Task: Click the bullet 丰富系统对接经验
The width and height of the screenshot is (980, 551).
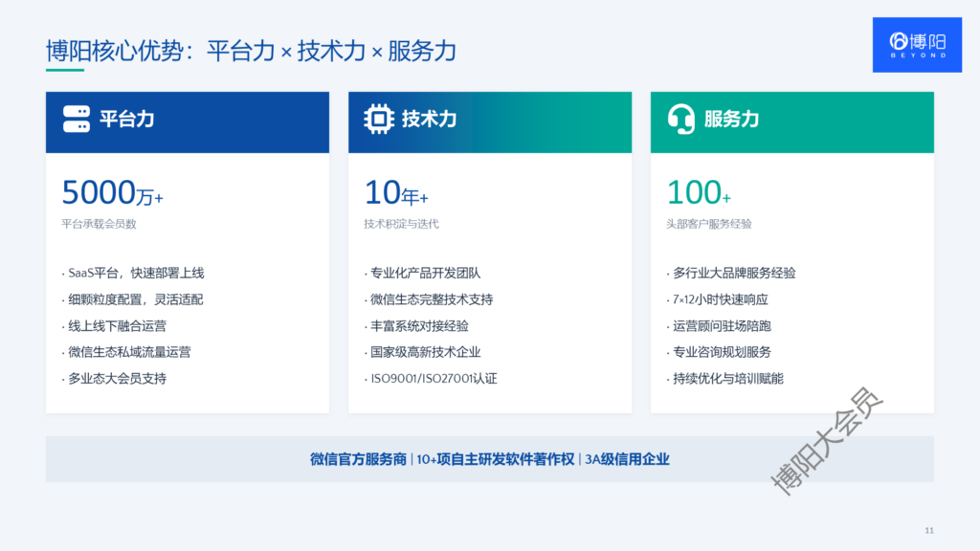Action: click(416, 325)
